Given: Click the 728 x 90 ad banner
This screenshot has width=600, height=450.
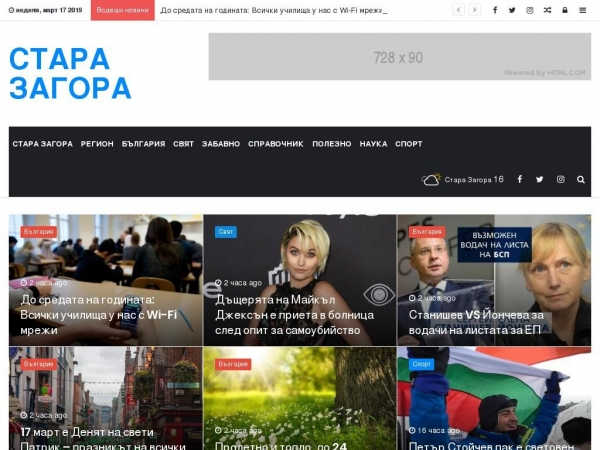Looking at the screenshot, I should coord(399,57).
